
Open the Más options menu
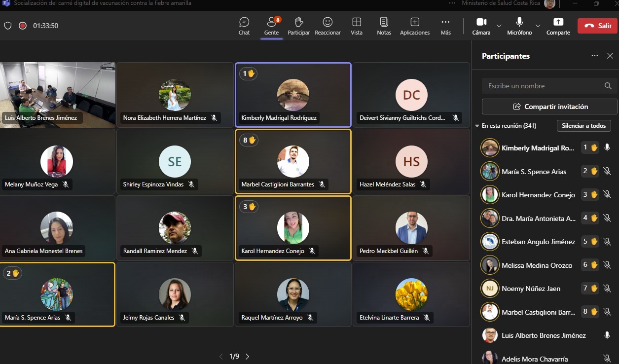click(445, 26)
